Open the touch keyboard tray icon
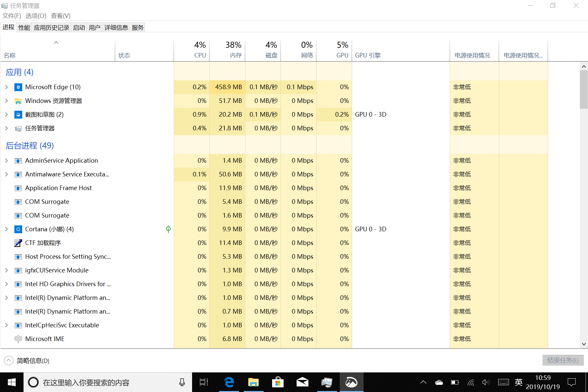Viewport: 588px width, 392px height. pos(503,382)
